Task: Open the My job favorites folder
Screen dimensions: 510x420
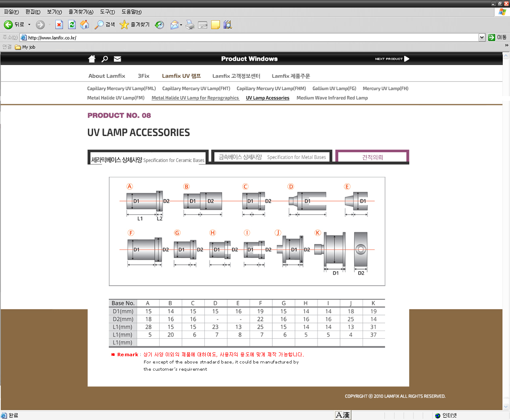Action: click(25, 47)
